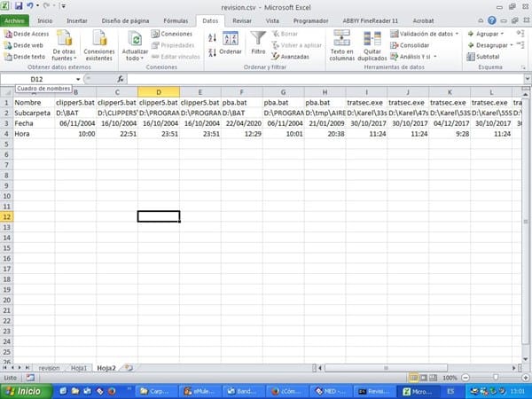Expand Name Box dropdown arrow

tap(78, 80)
